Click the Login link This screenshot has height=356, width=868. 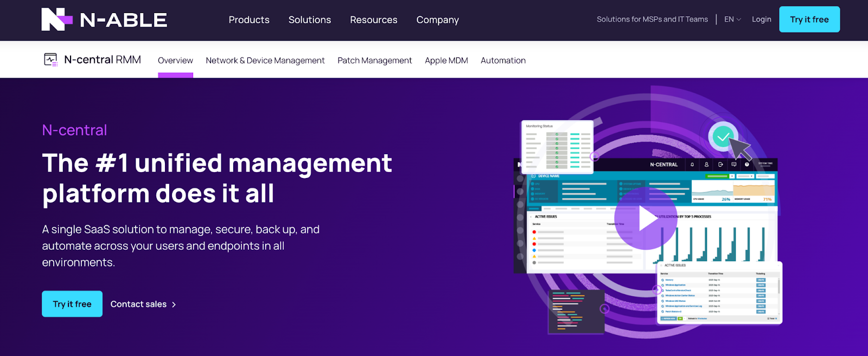point(762,20)
